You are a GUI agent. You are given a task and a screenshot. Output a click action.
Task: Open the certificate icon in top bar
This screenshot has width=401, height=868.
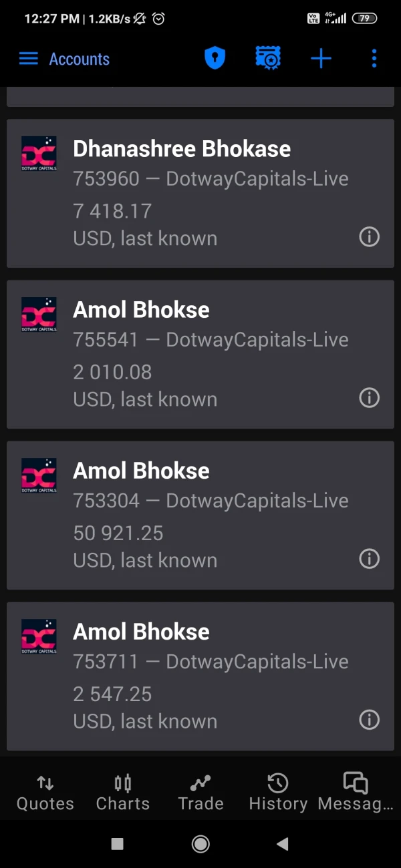point(268,59)
